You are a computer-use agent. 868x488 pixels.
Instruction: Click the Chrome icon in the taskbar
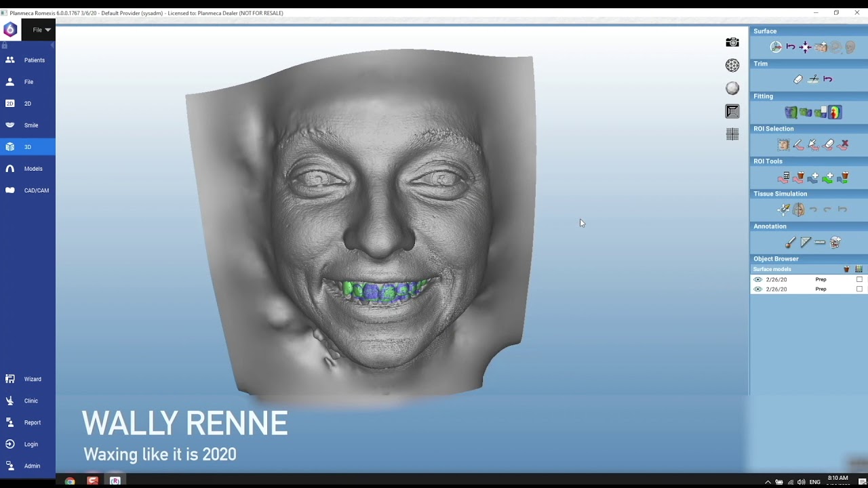pyautogui.click(x=70, y=481)
